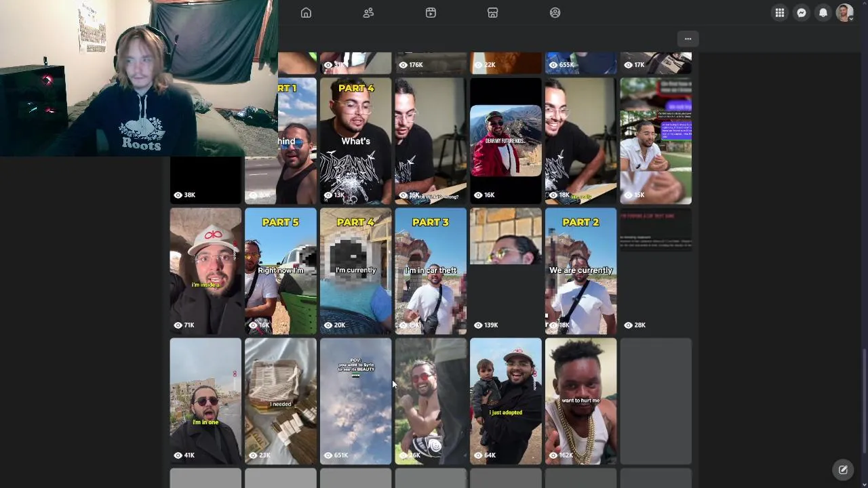
Task: Open the Syria beauty sky reel 651K
Action: click(355, 401)
